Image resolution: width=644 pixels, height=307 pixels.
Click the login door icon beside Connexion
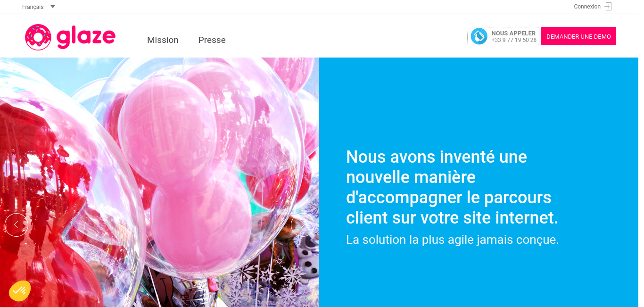(x=608, y=7)
